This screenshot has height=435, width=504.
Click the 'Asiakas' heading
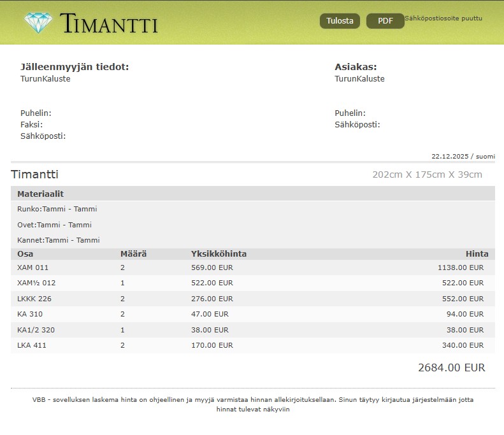(x=356, y=67)
